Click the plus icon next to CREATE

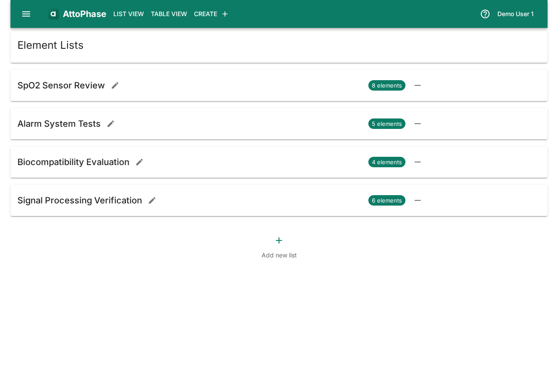point(224,14)
